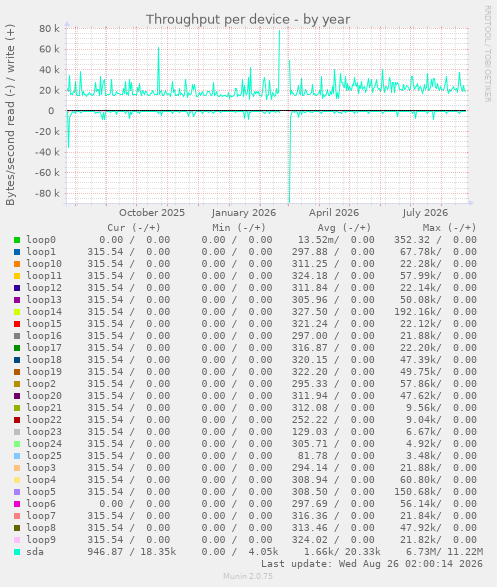Screen dimensions: 497x587
Task: Click the 'October 2025' axis label
Action: [x=152, y=213]
